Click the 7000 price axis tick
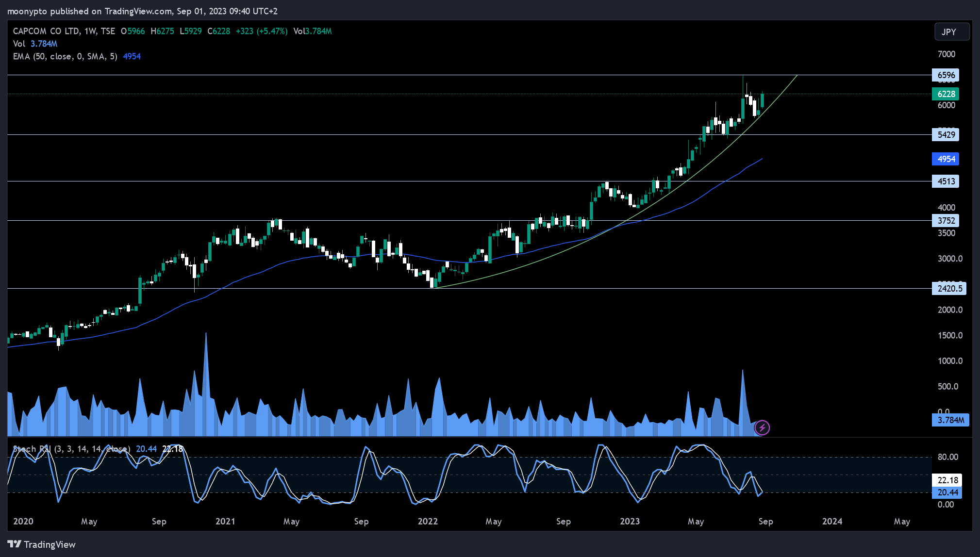 pos(946,54)
